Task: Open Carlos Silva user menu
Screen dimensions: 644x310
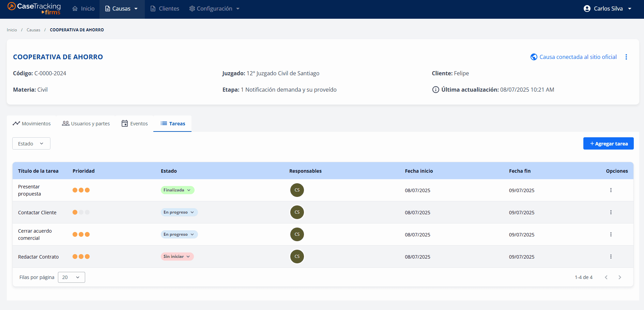Action: pyautogui.click(x=608, y=9)
